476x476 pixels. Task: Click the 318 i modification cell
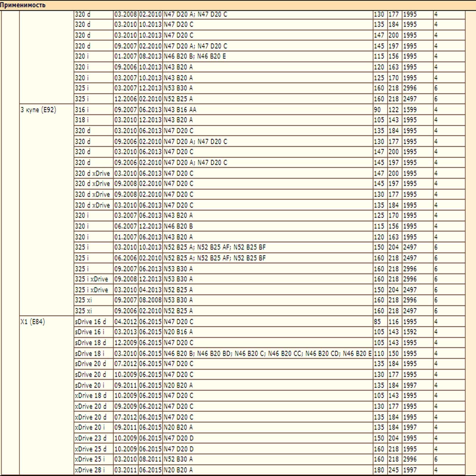pyautogui.click(x=82, y=120)
